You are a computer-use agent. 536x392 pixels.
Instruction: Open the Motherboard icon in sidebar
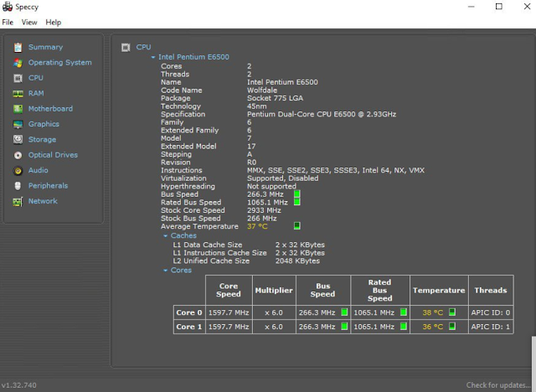[x=18, y=109]
